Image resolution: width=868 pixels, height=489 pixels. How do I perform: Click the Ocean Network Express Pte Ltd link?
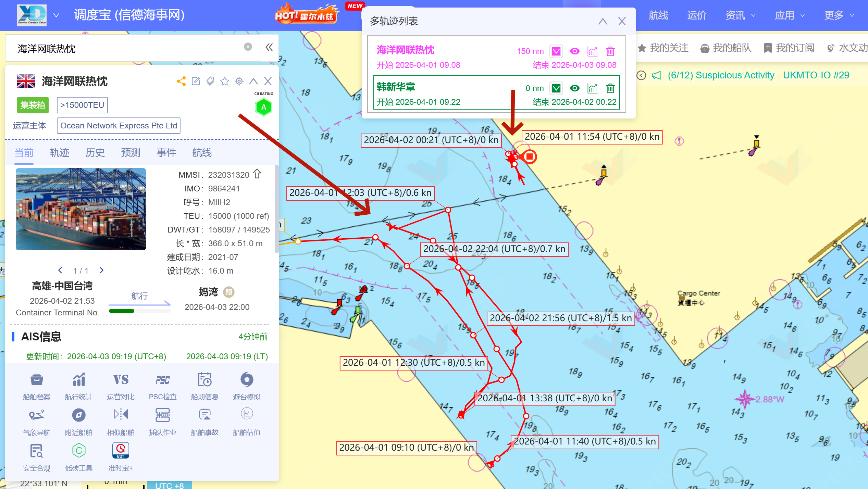tap(119, 126)
